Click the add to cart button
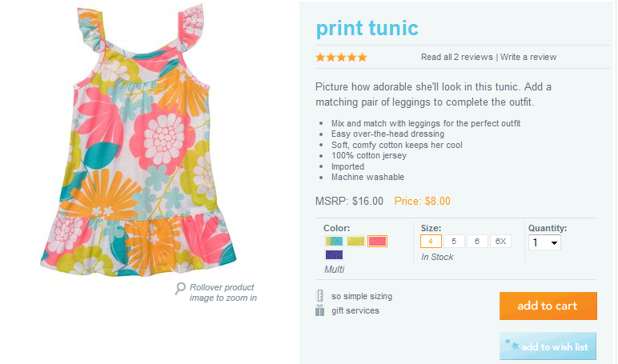The height and width of the screenshot is (364, 618). pos(548,306)
